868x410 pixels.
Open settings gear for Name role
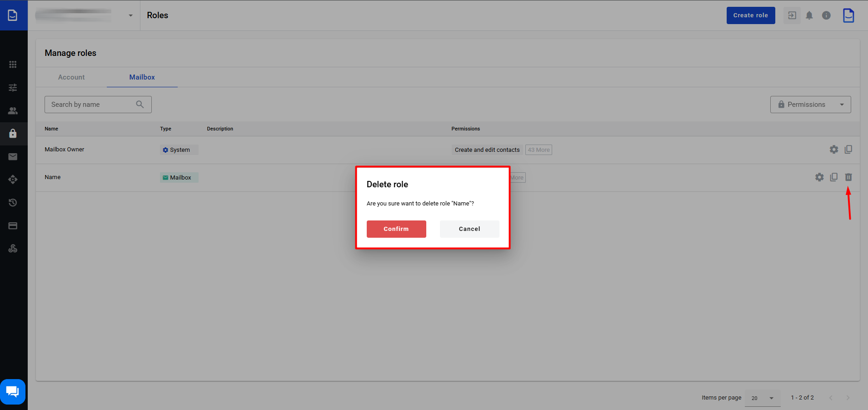tap(819, 177)
